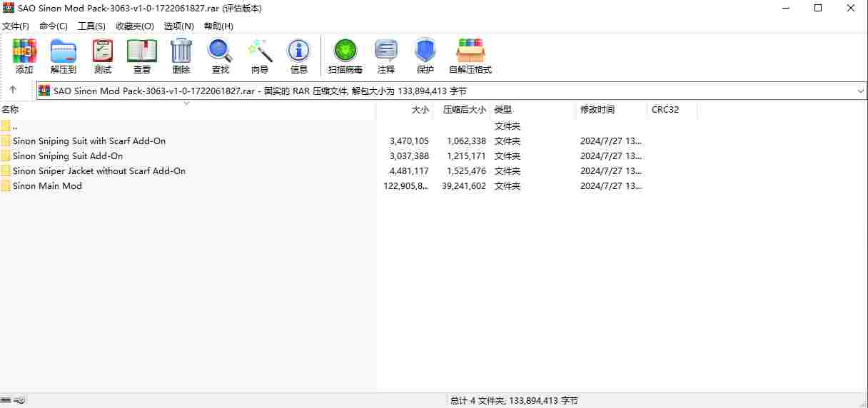Open the 选项(N) menu
The image size is (868, 408).
pyautogui.click(x=178, y=26)
